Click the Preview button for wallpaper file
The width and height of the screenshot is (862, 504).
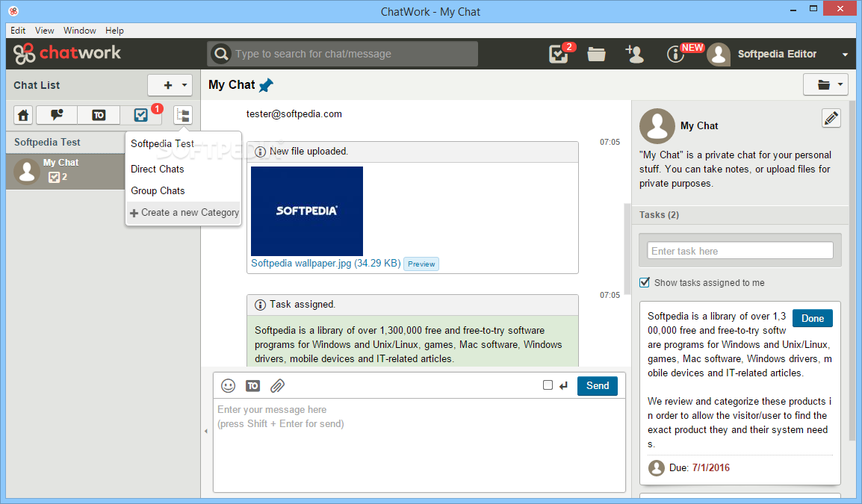[421, 264]
